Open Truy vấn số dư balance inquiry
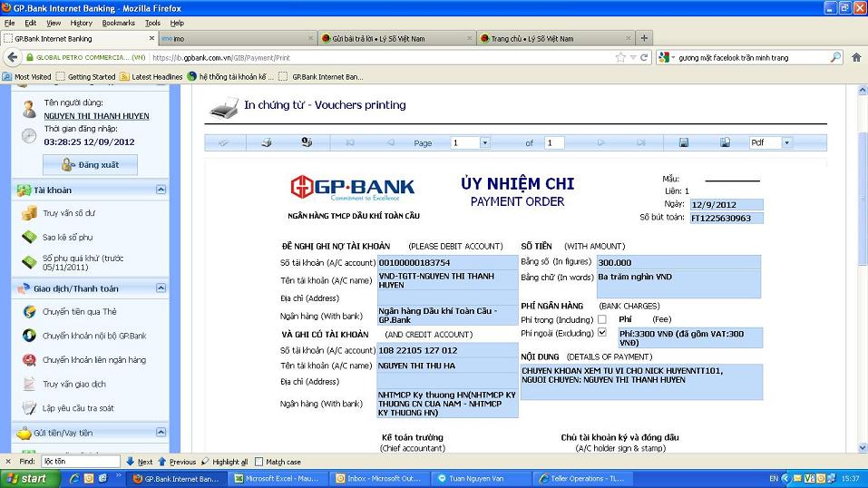This screenshot has width=868, height=488. click(x=69, y=212)
